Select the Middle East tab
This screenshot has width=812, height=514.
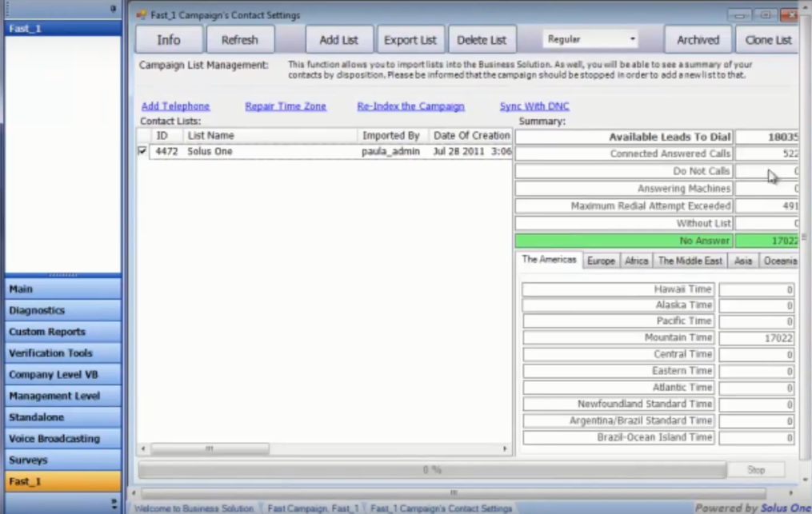[x=690, y=261]
